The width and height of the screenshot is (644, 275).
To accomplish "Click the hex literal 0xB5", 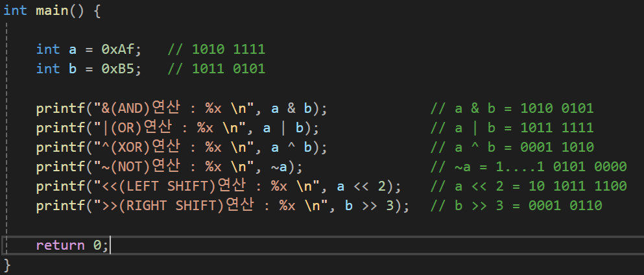I will pos(117,69).
